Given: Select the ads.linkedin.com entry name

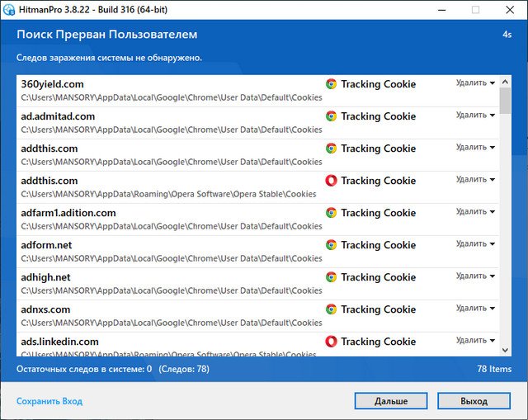Looking at the screenshot, I should click(60, 342).
